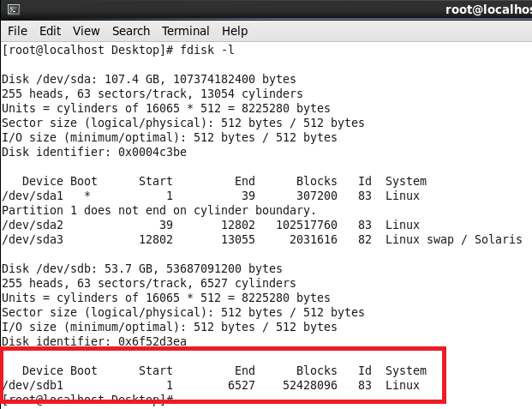The width and height of the screenshot is (532, 409).
Task: Click disk identifier 0x0004c3be
Action: tap(152, 152)
